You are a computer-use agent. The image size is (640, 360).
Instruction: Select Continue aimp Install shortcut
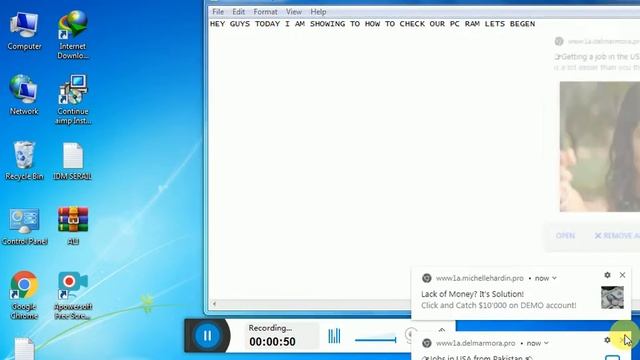[73, 99]
